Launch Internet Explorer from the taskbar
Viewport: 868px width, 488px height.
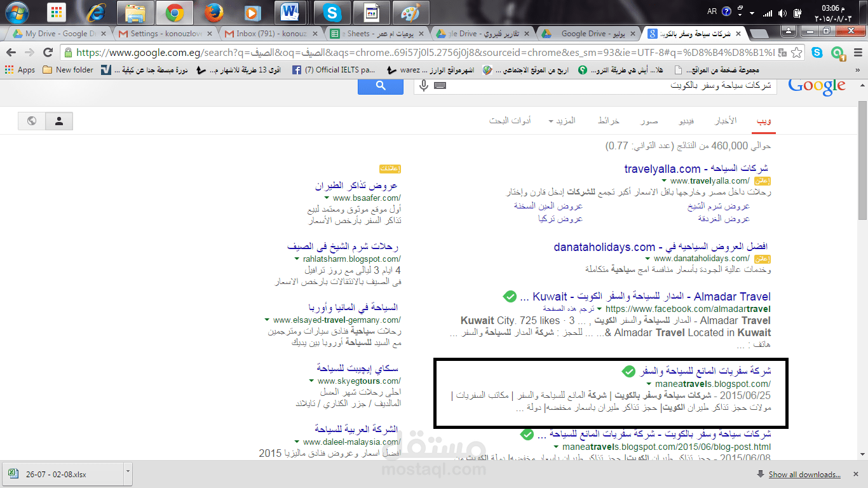coord(96,12)
